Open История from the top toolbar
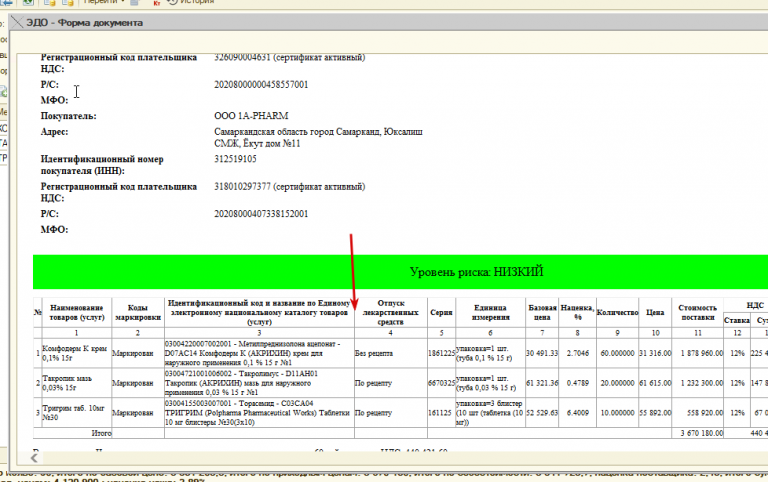 click(x=192, y=2)
